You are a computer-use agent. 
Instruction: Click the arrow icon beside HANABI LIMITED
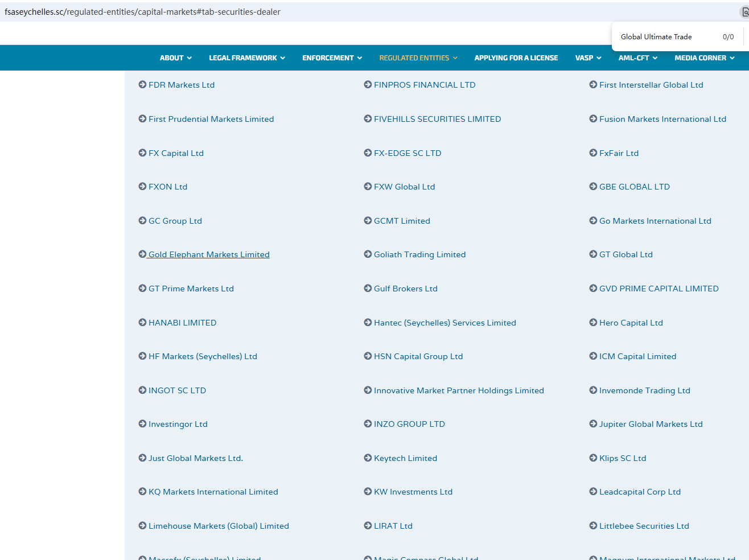[142, 323]
